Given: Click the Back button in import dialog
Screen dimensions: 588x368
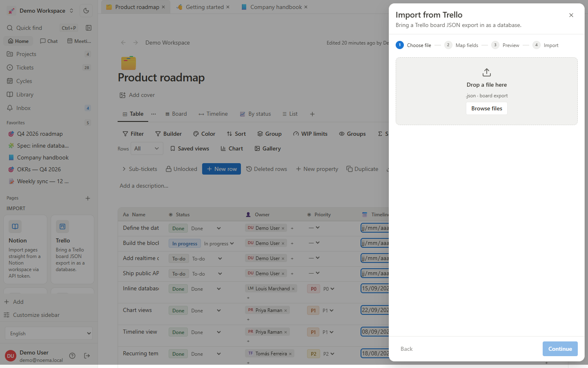Looking at the screenshot, I should [407, 349].
